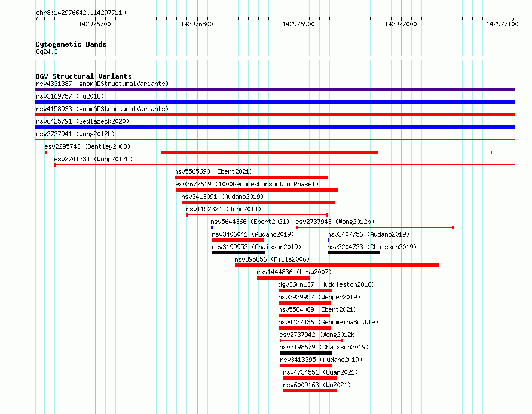Click the esv1444836 (Levy2007) label
The image size is (532, 414).
click(x=294, y=272)
